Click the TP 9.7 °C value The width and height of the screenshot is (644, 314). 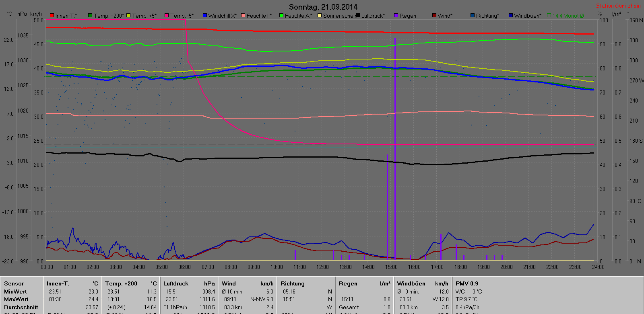tap(466, 299)
